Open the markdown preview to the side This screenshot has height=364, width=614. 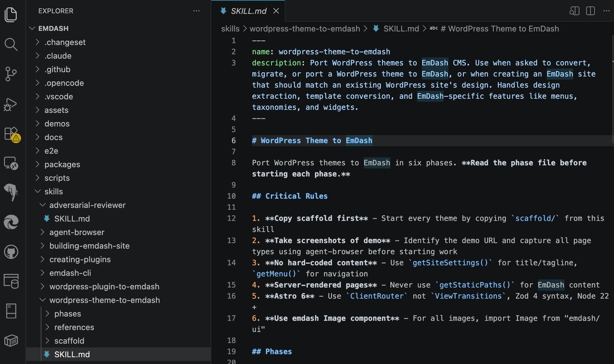pyautogui.click(x=574, y=11)
